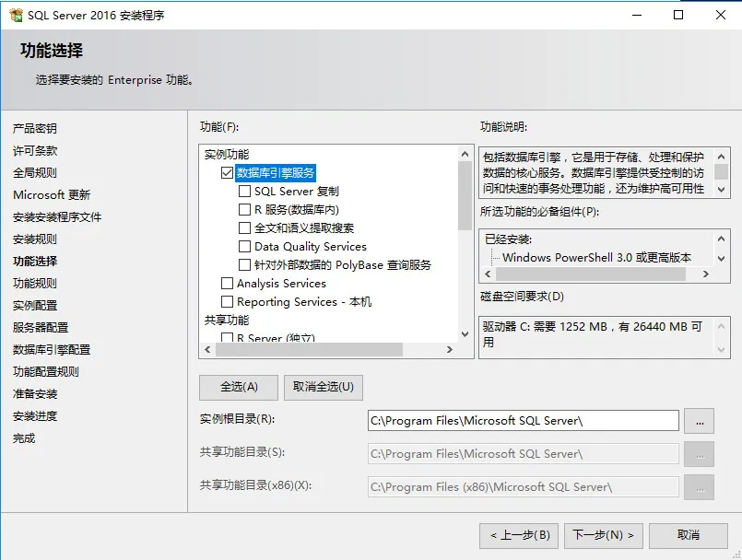Click prerequisites horizontal scrollbar thumb
This screenshot has height=560, width=742.
click(x=591, y=274)
